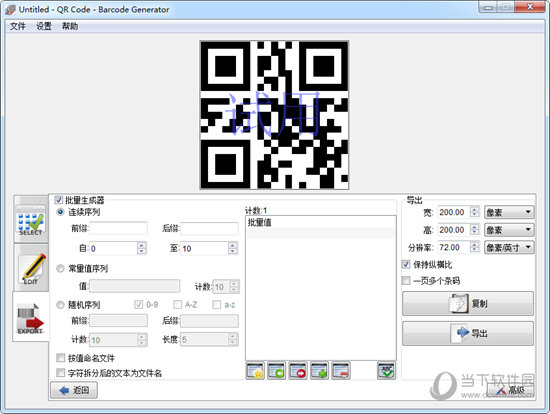
Task: Click the 高 height stepper arrows
Action: (474, 230)
